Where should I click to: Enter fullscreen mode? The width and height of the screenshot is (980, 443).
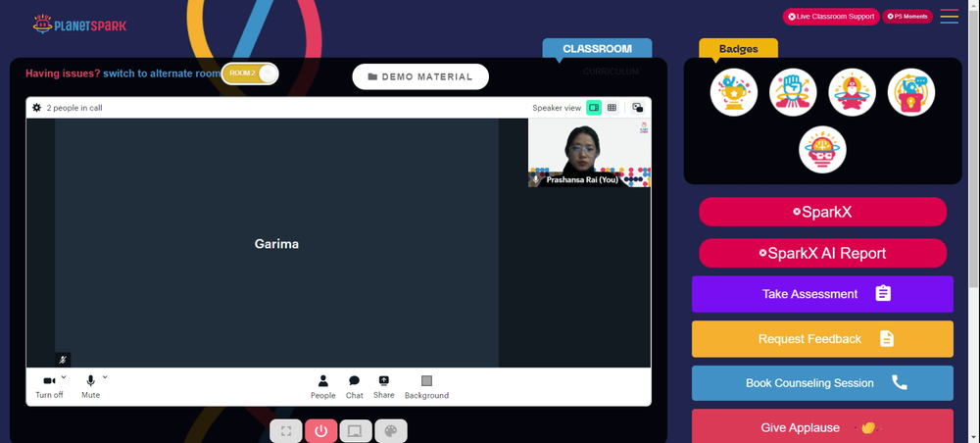tap(286, 431)
